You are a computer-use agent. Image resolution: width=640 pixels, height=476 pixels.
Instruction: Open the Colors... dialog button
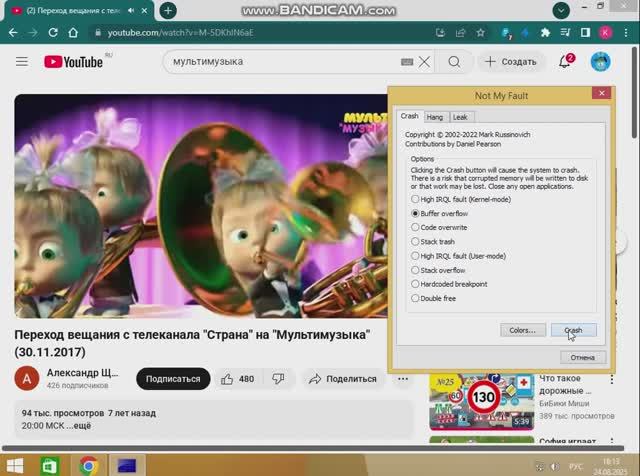click(x=522, y=330)
